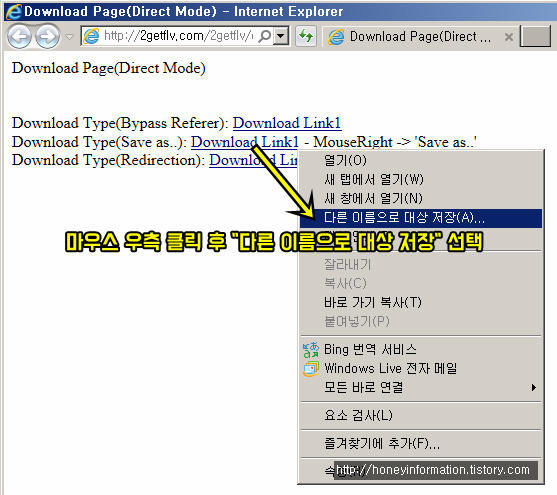Click the green Refresh arrows button
557x495 pixels.
click(x=306, y=36)
